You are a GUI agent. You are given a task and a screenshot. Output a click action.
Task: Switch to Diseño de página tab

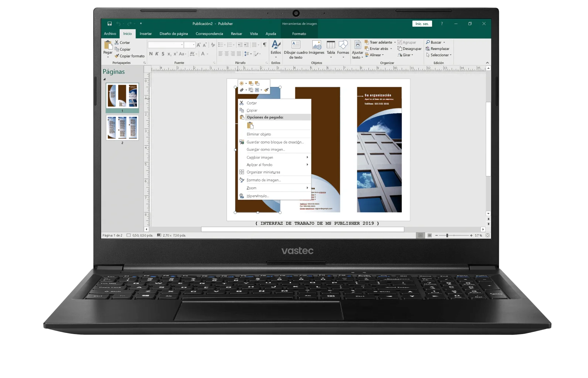tap(174, 34)
